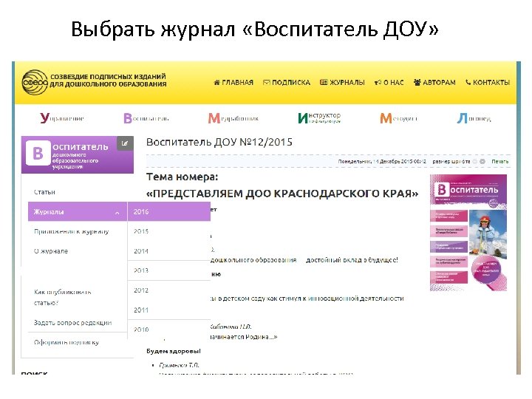This screenshot has height=399, width=532.
Task: Open the О НАС menu item
Action: [389, 83]
